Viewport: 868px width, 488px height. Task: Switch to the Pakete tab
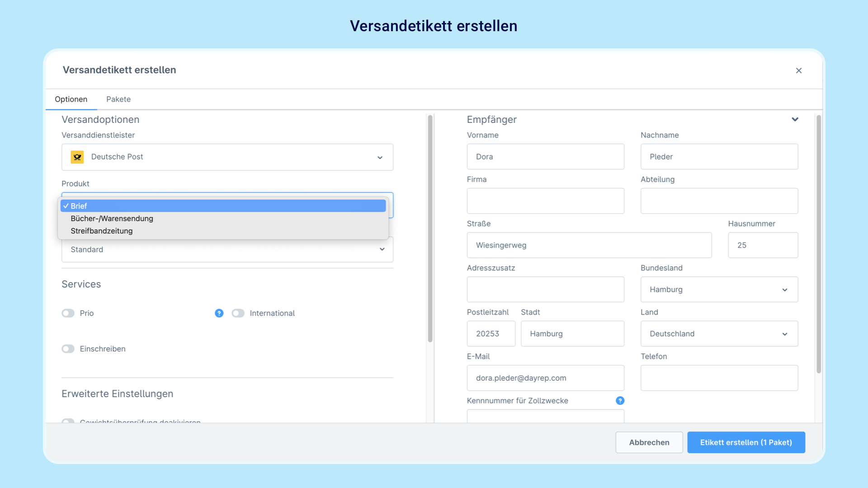118,99
